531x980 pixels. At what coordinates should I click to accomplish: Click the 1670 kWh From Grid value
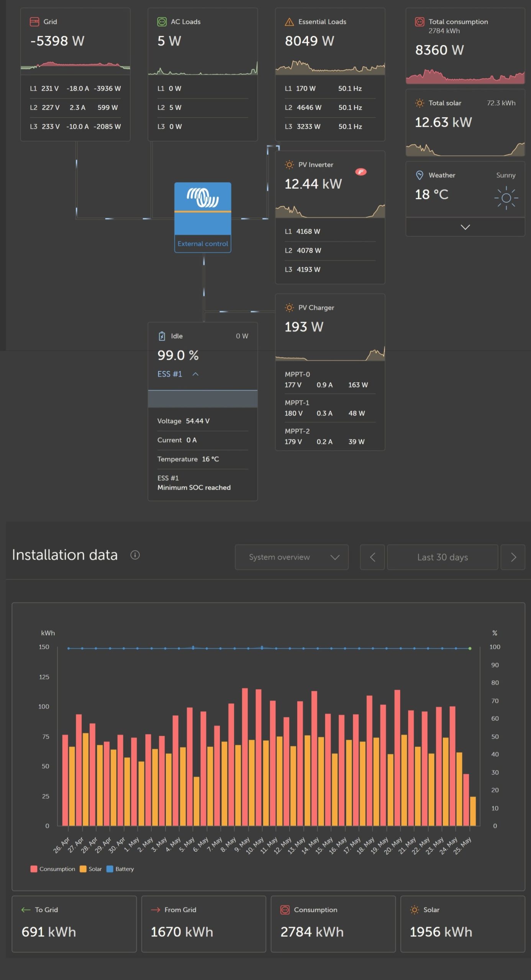(x=182, y=932)
